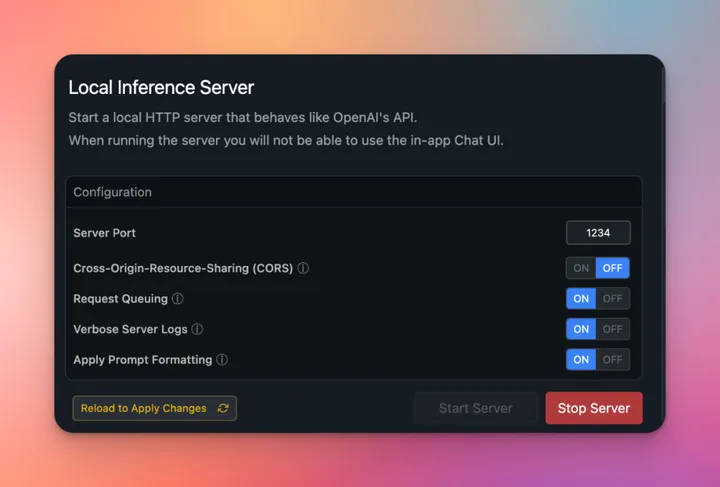Click the Request Queuing info icon
Screen dimensions: 720x487
[177, 299]
